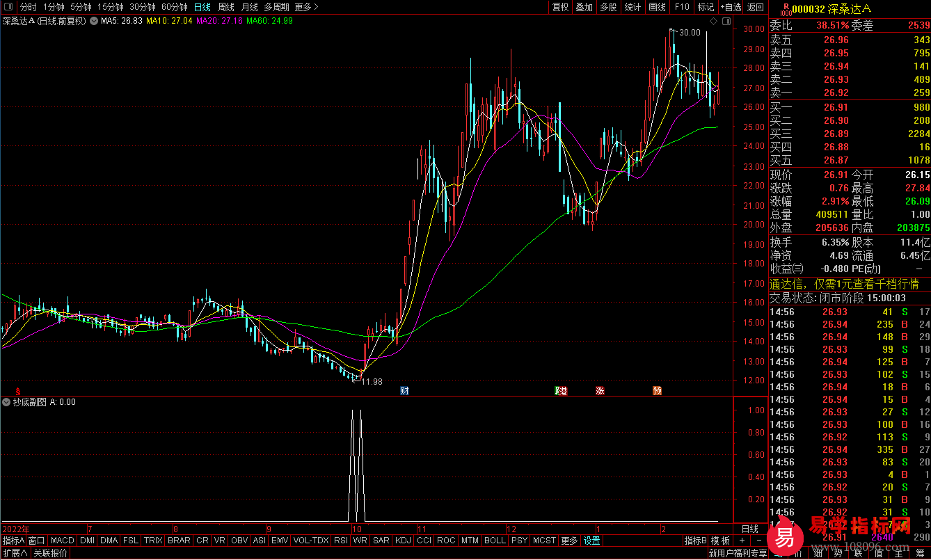Click the 通达信 千档行情 promotion link

pos(844,284)
